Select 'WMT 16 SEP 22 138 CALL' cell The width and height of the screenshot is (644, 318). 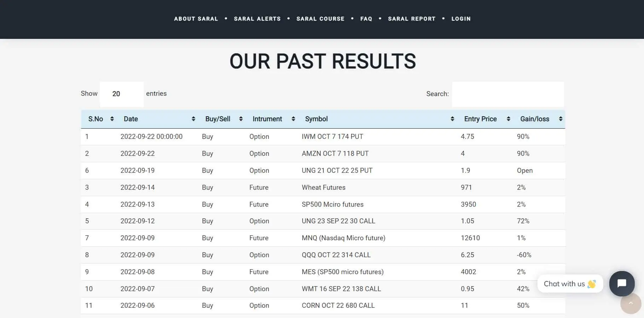pyautogui.click(x=341, y=289)
